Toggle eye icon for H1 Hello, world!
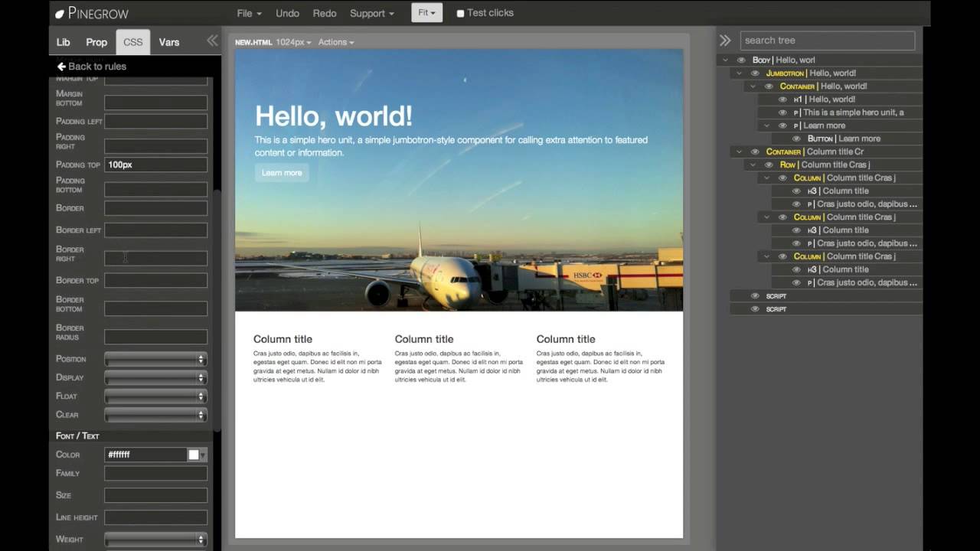This screenshot has height=551, width=980. pos(782,99)
